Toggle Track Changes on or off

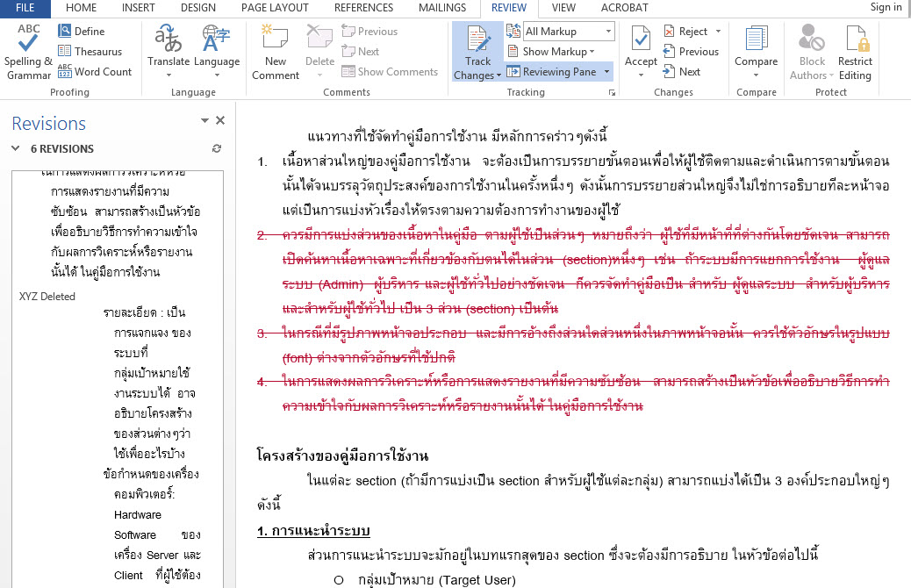(x=477, y=42)
